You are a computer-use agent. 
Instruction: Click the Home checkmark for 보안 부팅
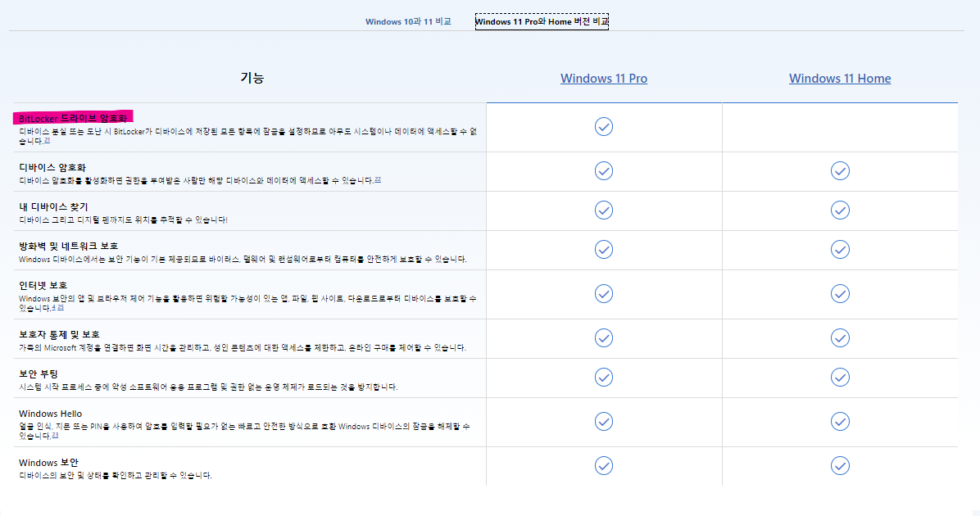(840, 378)
